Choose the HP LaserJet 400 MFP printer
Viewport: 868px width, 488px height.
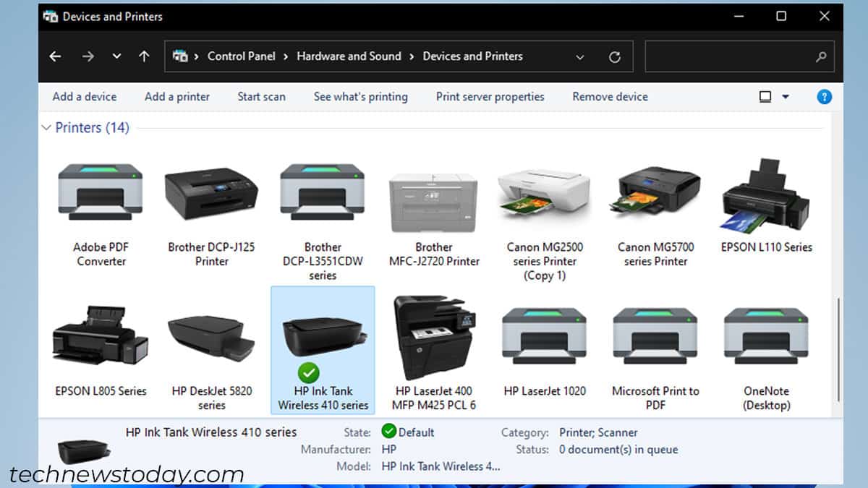pyautogui.click(x=433, y=338)
